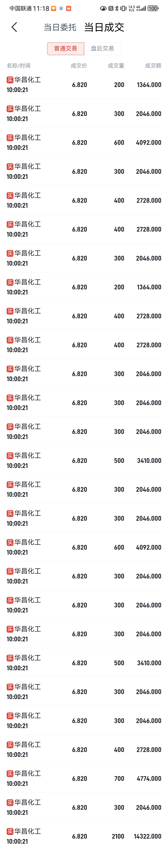
Task: Tap the orange notification icon beside clock
Action: coord(54,8)
